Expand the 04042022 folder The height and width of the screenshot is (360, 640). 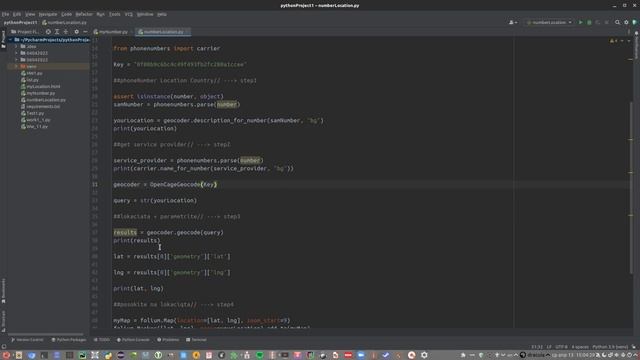point(16,53)
